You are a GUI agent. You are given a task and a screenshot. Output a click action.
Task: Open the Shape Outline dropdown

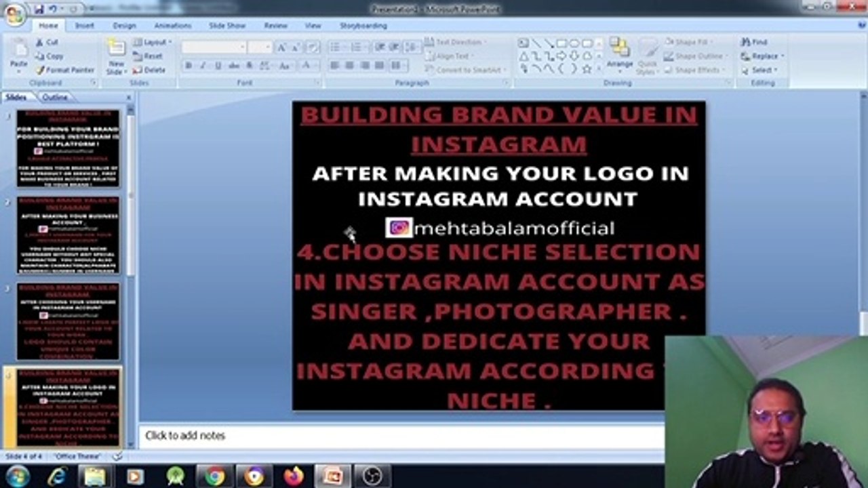(x=696, y=56)
